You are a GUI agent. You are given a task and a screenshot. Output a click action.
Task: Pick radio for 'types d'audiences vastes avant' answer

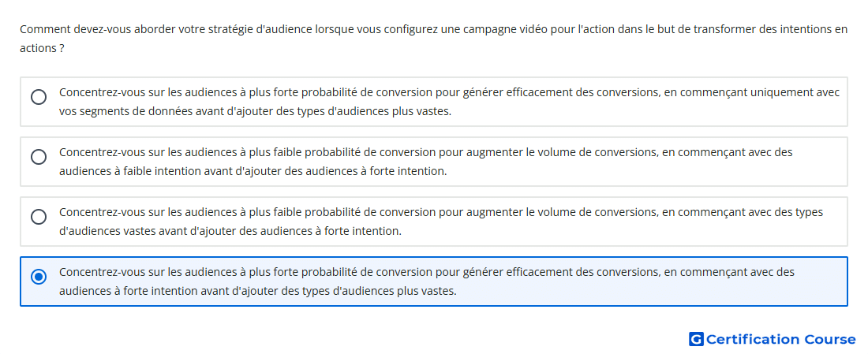click(39, 217)
